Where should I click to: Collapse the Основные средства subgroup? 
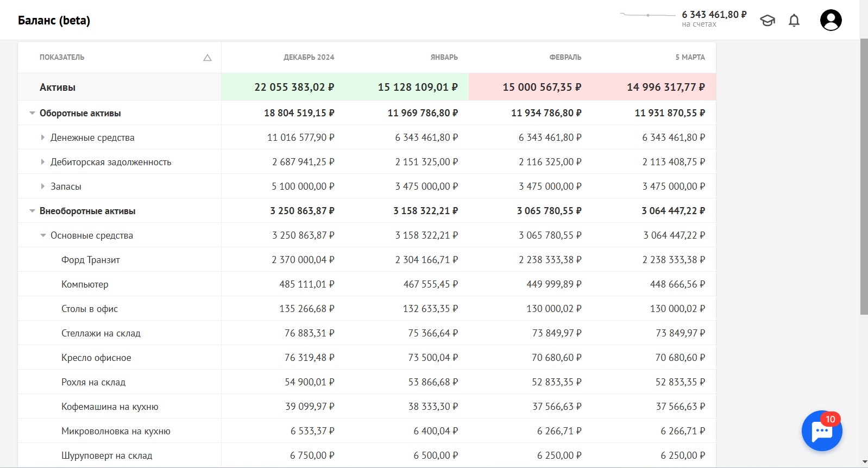43,235
